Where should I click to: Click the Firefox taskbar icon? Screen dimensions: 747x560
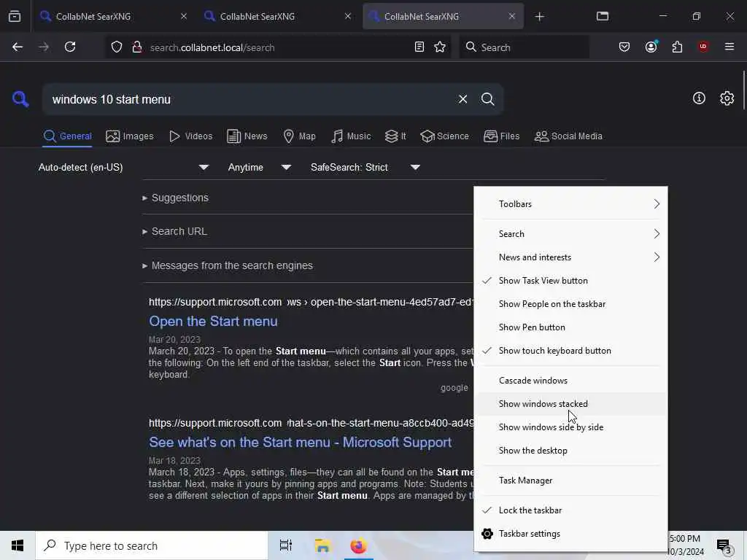click(359, 545)
